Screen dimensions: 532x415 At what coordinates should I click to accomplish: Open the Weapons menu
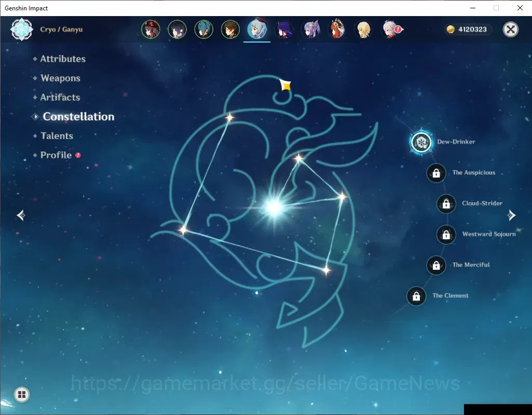pos(60,78)
